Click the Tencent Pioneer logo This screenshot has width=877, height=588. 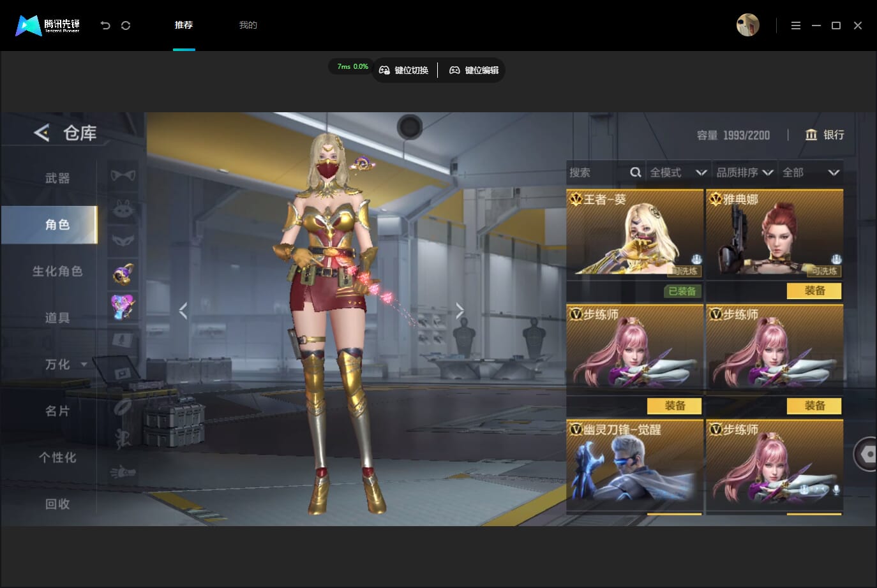pyautogui.click(x=48, y=26)
